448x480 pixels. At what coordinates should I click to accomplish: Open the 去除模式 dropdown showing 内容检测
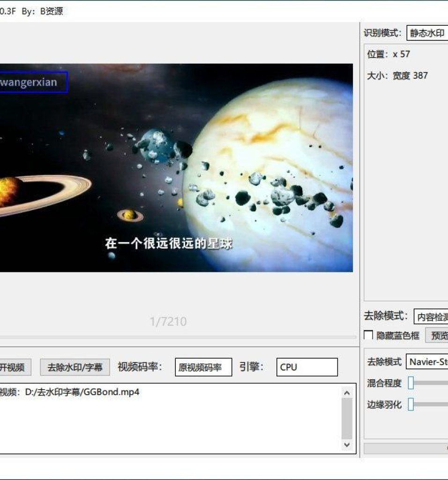pos(431,317)
